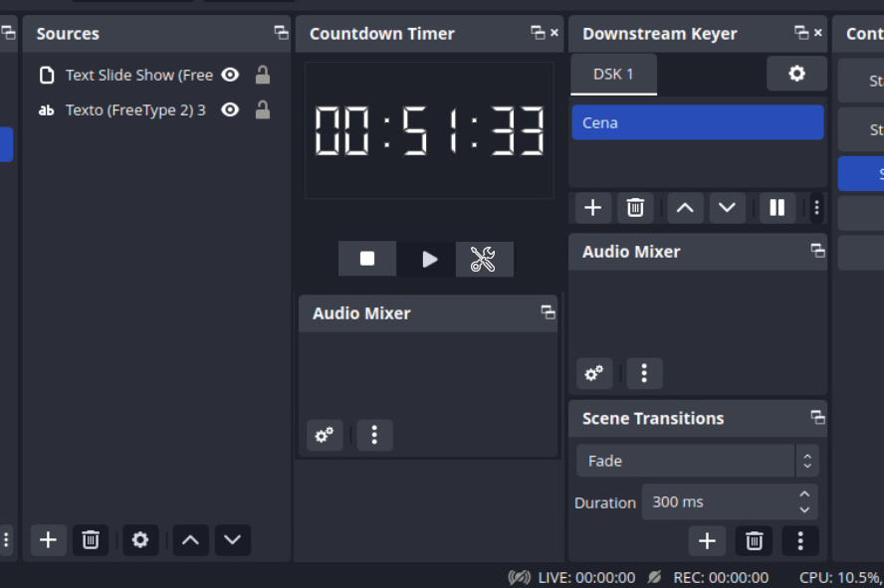Screen dimensions: 884x588
Task: Undock the Sources panel
Action: pyautogui.click(x=281, y=33)
